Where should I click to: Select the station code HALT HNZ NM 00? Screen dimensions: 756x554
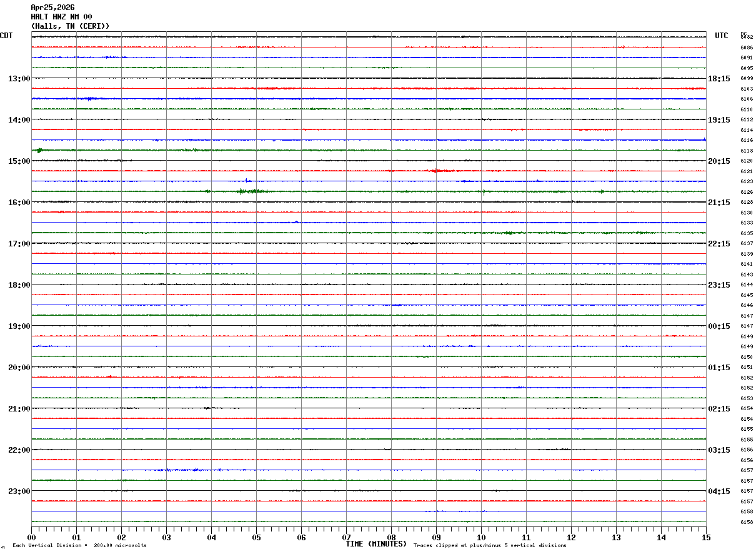pyautogui.click(x=61, y=17)
